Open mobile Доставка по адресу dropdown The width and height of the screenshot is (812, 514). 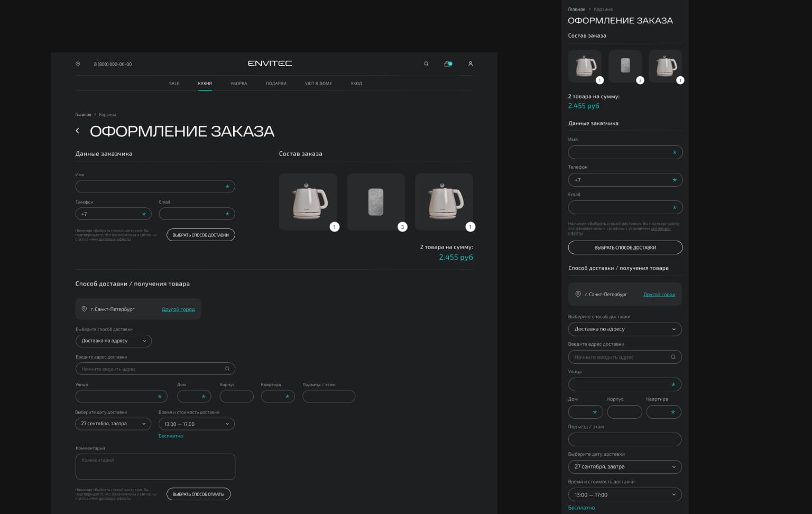coord(625,329)
